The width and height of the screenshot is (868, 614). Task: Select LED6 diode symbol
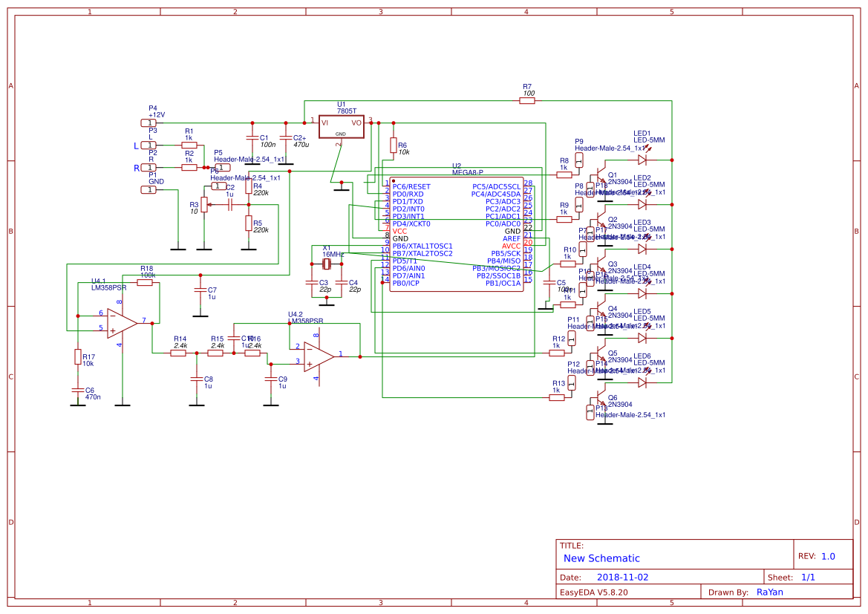point(642,382)
